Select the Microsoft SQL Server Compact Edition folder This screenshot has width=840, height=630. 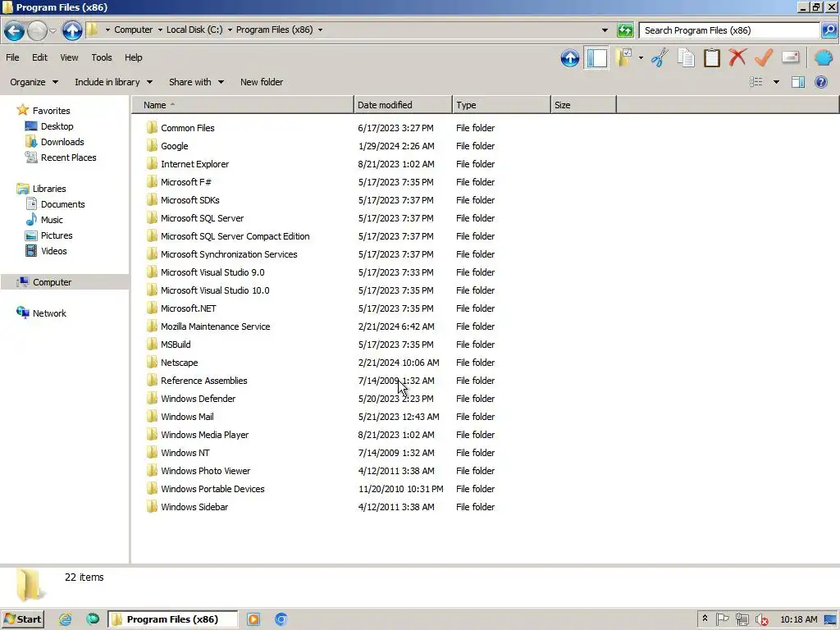click(x=235, y=236)
